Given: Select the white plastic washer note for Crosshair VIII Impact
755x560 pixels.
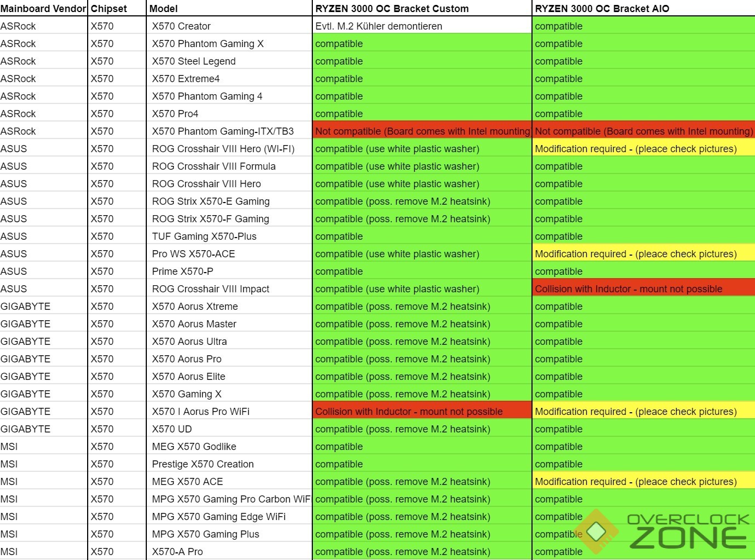Looking at the screenshot, I should pyautogui.click(x=422, y=288).
